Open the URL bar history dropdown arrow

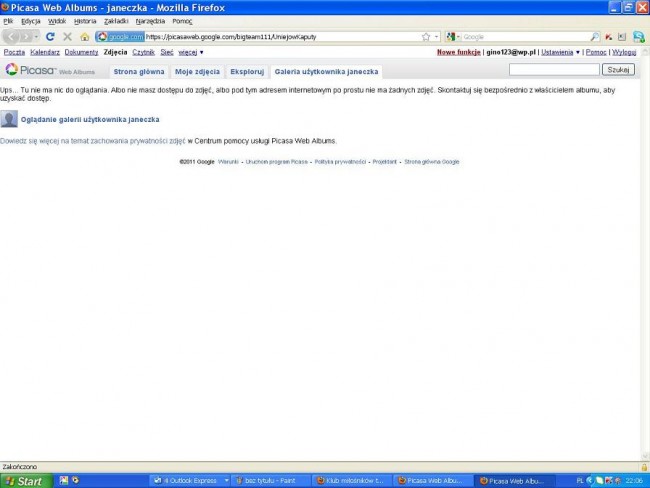pos(434,36)
